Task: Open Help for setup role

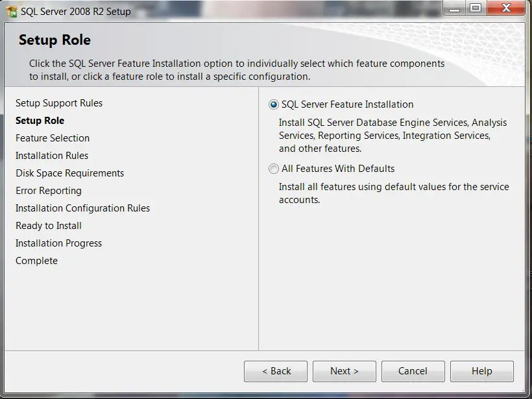Action: click(481, 371)
